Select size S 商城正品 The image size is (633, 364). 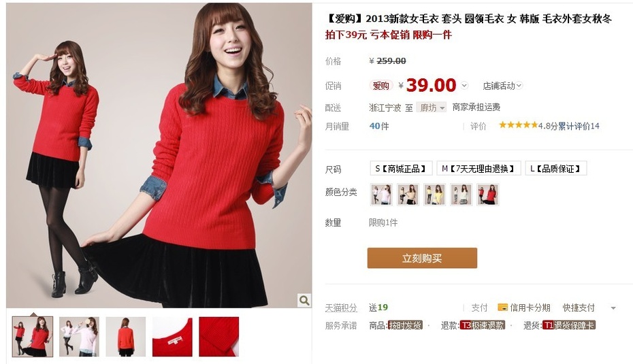point(401,168)
